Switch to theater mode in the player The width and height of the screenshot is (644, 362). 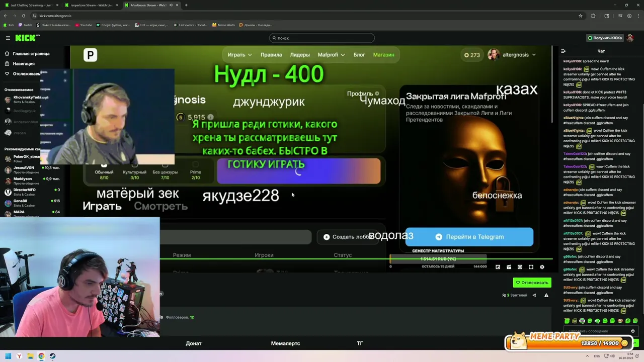[520, 267]
